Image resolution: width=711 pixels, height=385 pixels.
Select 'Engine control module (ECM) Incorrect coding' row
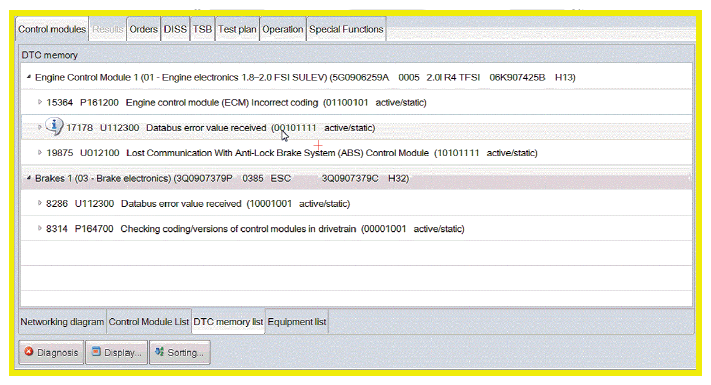[356, 102]
